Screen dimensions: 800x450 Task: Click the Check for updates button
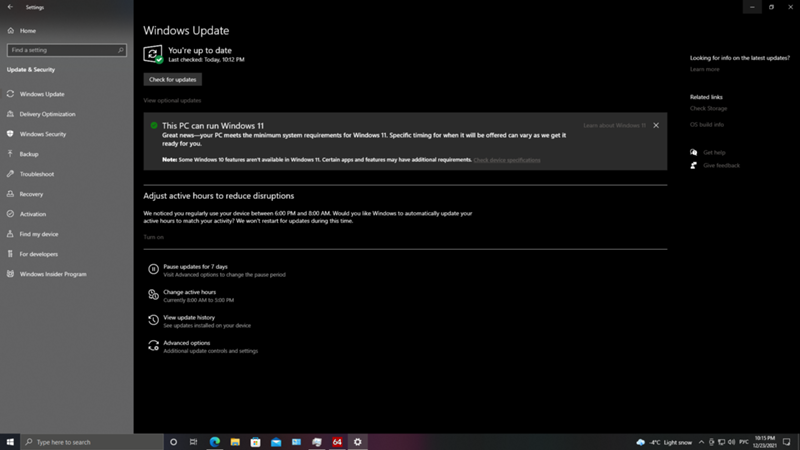point(172,79)
